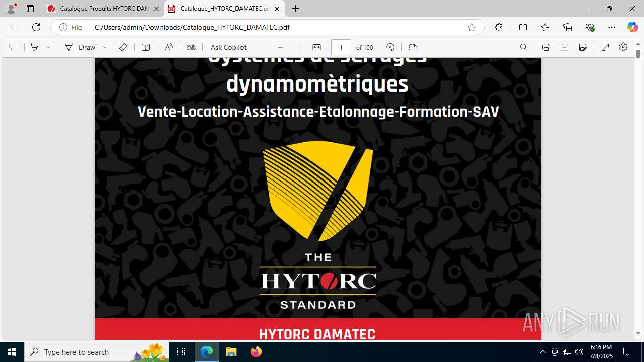Click the Save icon
The width and height of the screenshot is (644, 362).
pos(565,47)
